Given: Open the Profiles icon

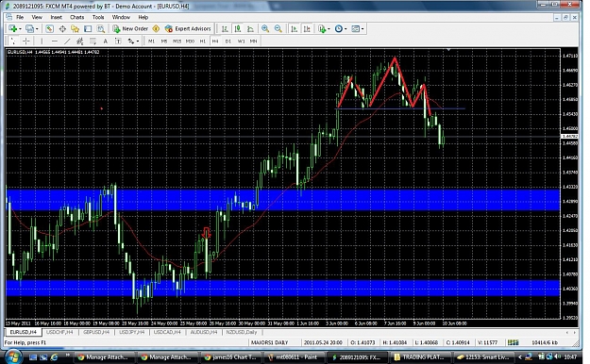Looking at the screenshot, I should click(x=29, y=28).
